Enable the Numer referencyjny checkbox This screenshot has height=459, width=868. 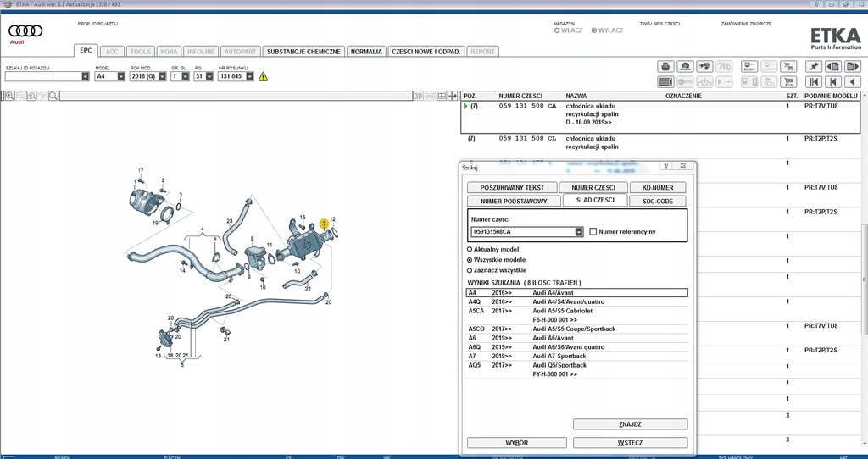[x=593, y=231]
